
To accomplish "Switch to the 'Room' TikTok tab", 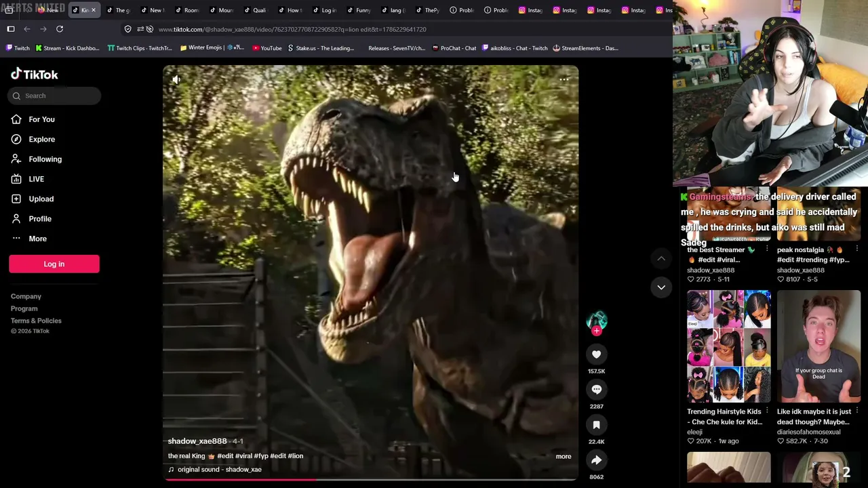I will point(186,10).
